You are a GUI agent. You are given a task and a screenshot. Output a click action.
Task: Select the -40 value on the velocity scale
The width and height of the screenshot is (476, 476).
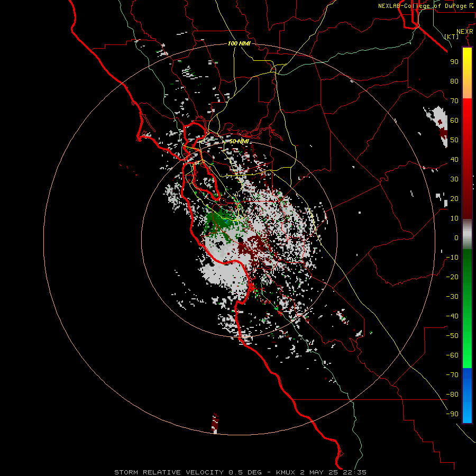[x=452, y=316]
